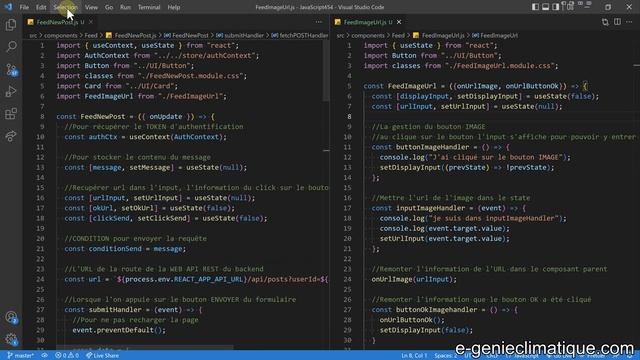
Task: Click 'event.preventDefault();' line
Action: click(x=119, y=330)
